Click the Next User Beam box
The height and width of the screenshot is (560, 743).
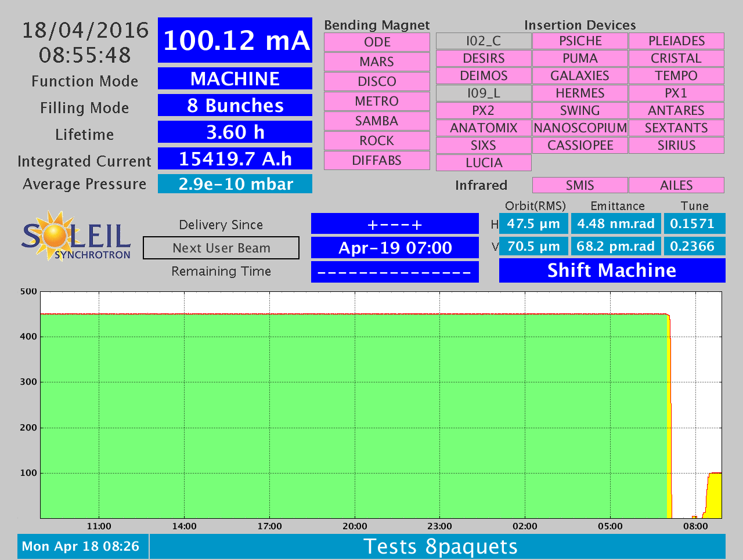click(x=221, y=248)
